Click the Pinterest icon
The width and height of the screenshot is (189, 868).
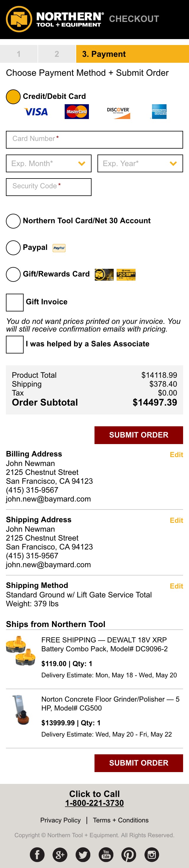pyautogui.click(x=129, y=854)
